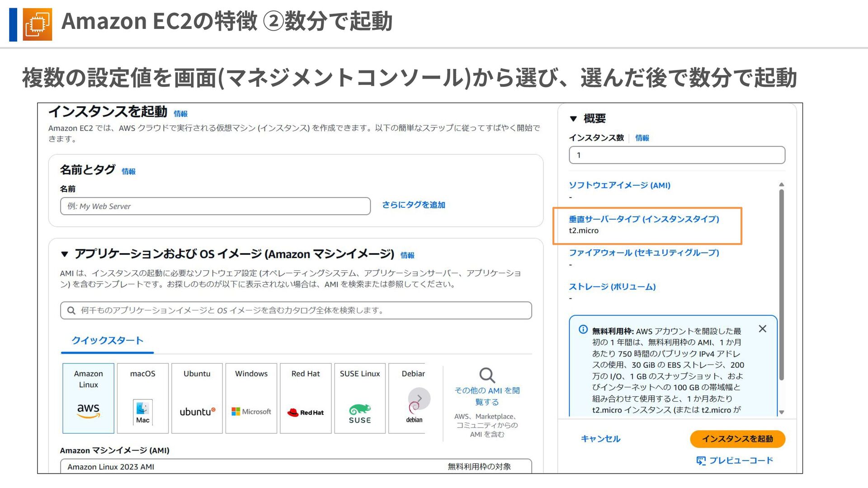Image resolution: width=868 pixels, height=488 pixels.
Task: Select the SUSE Linux tile
Action: click(x=360, y=398)
